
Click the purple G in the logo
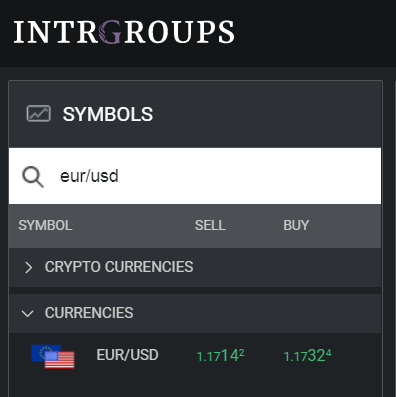[110, 32]
